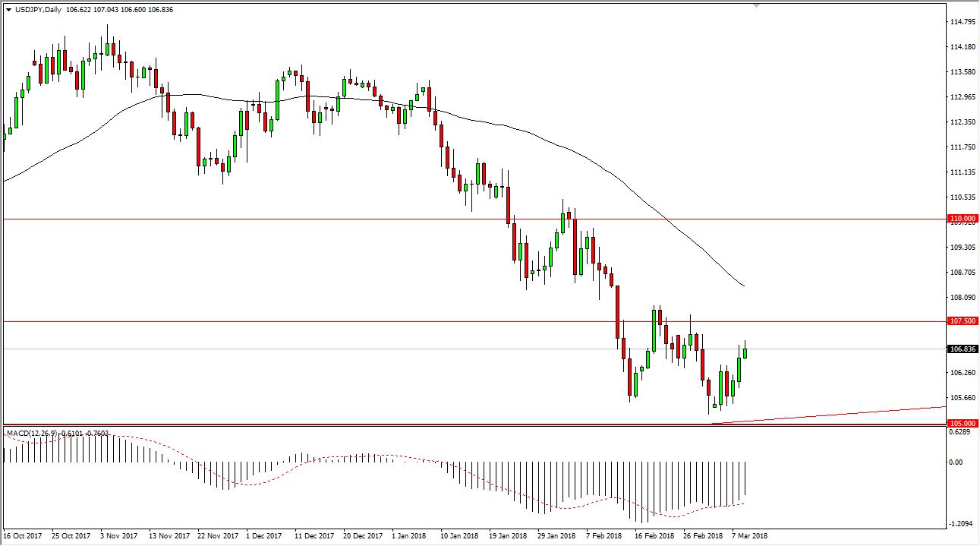
Task: Click the gray chart-shift triangle marker
Action: (756, 6)
